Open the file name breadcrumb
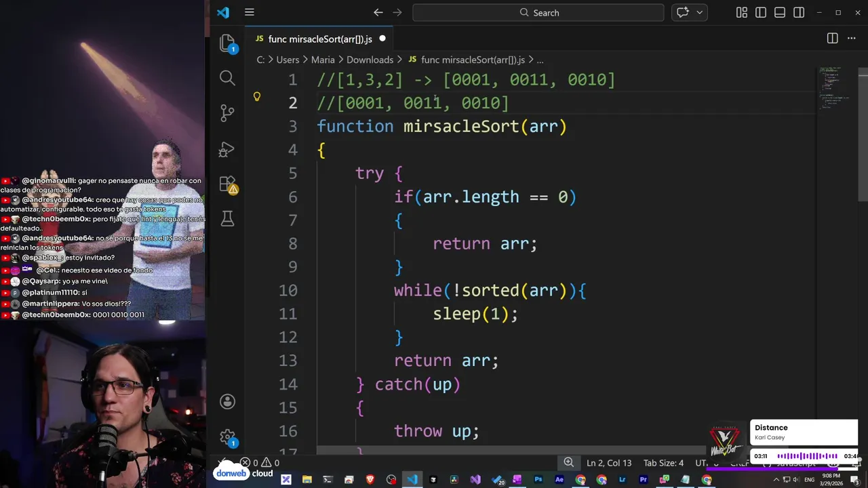Screen dimensions: 868x488 pos(466,60)
